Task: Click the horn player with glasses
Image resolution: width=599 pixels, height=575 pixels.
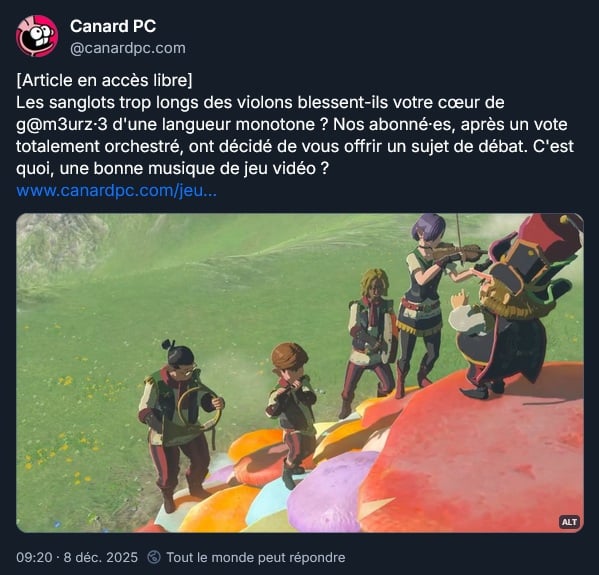Action: pyautogui.click(x=180, y=420)
